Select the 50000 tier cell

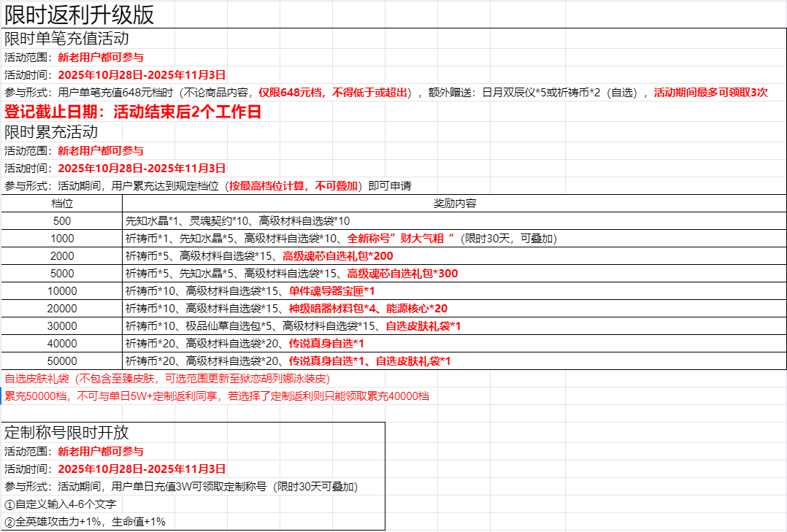click(62, 361)
